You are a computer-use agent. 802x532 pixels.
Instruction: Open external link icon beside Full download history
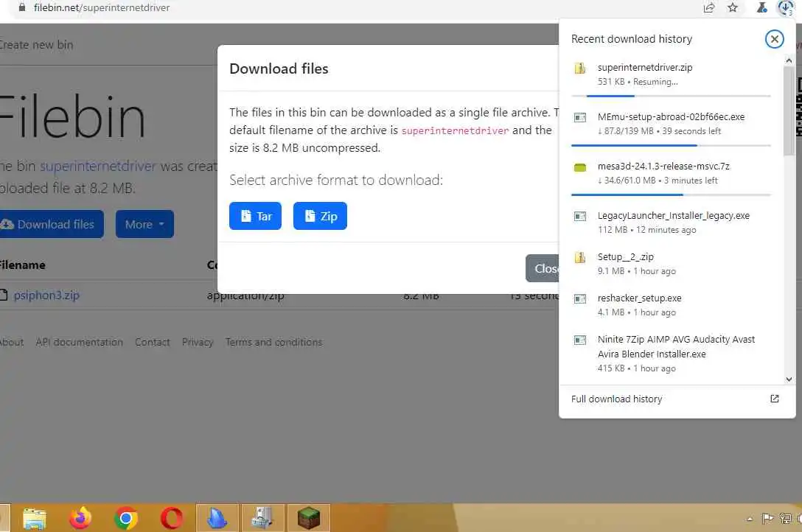pos(775,399)
